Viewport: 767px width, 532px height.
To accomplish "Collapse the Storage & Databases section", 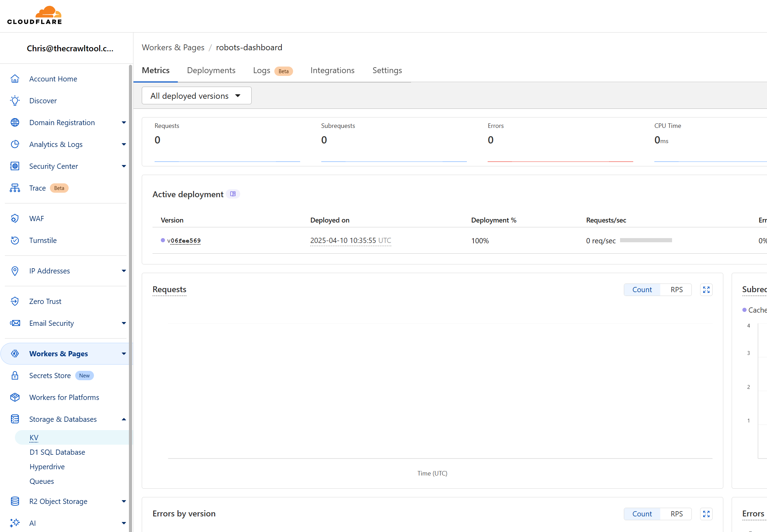I will (124, 419).
